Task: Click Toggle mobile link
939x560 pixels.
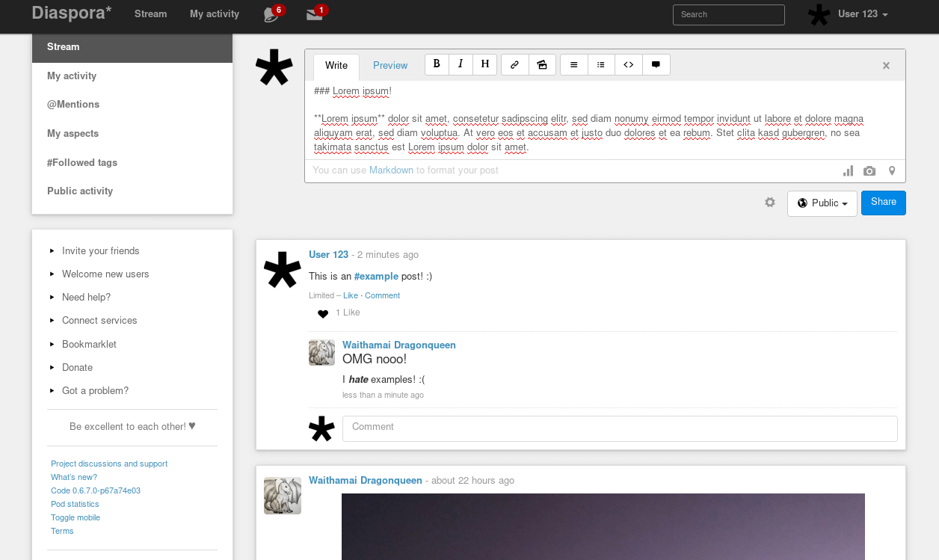Action: (x=76, y=517)
